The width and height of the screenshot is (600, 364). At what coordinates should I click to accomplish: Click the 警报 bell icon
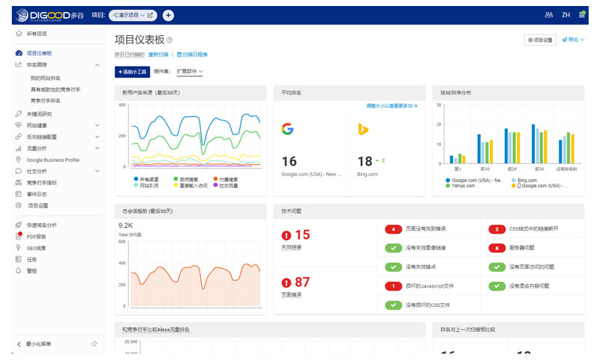[19, 270]
